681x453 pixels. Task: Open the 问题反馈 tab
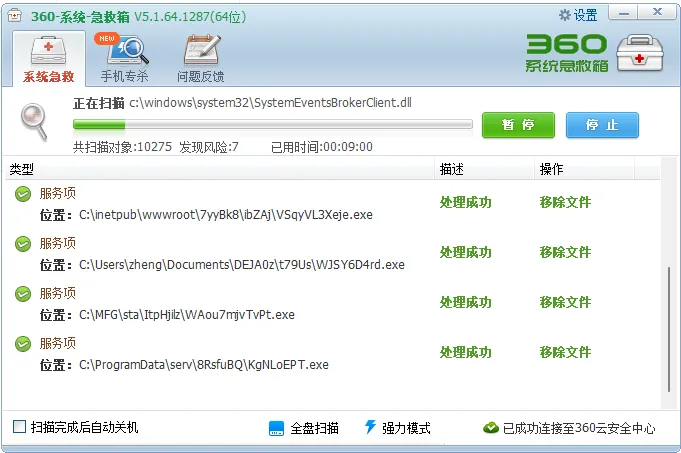[201, 59]
